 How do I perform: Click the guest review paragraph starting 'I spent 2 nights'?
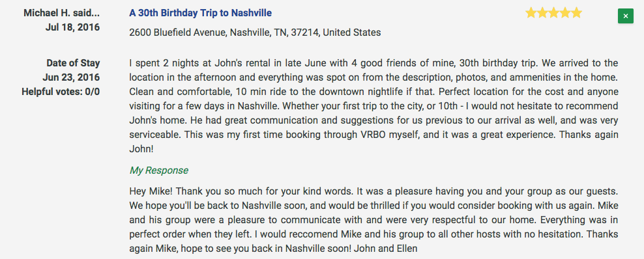click(x=373, y=105)
